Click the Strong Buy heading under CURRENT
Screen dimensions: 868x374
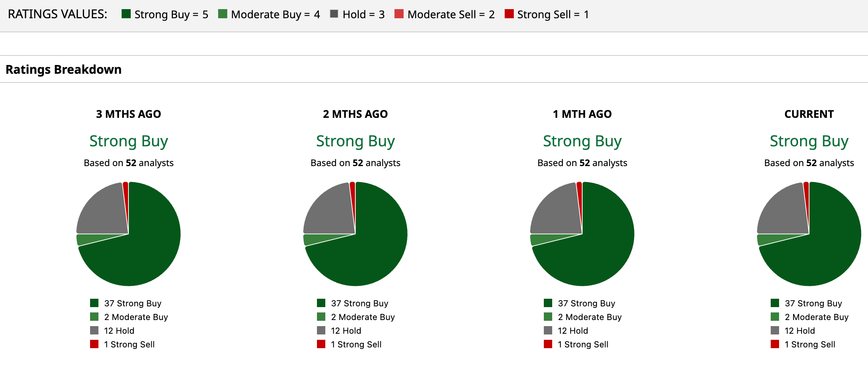point(809,141)
